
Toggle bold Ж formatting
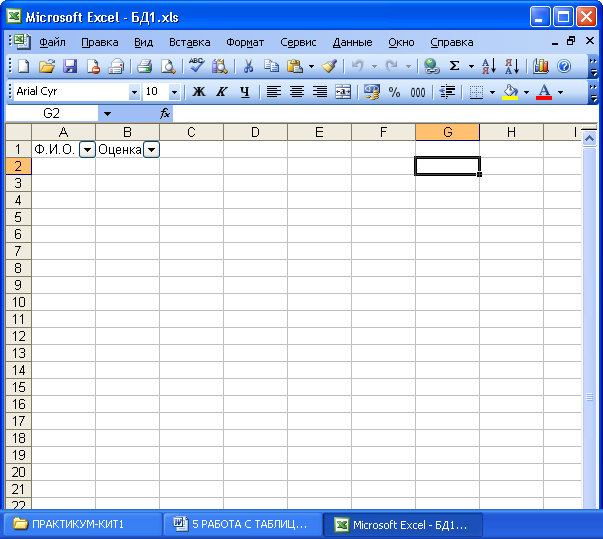point(199,92)
